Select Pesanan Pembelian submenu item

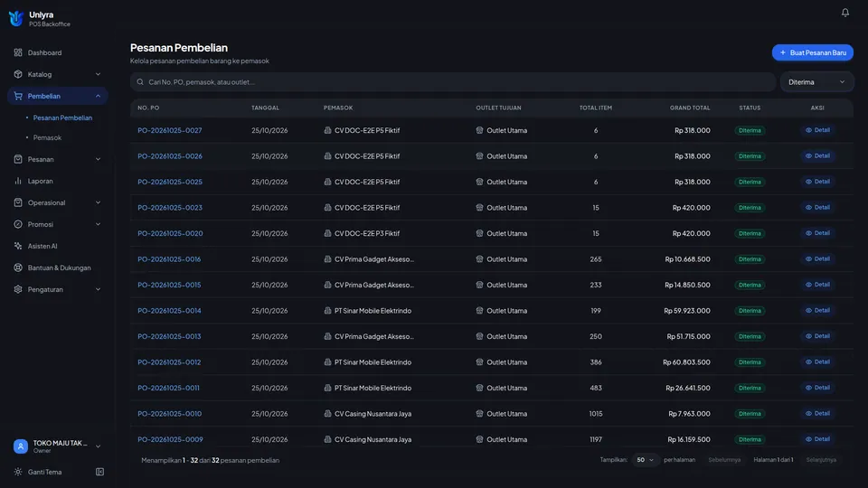[62, 117]
